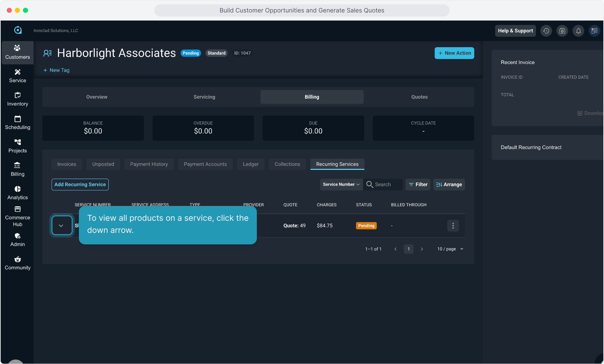The image size is (604, 364).
Task: Open the Customers section in sidebar
Action: click(18, 52)
